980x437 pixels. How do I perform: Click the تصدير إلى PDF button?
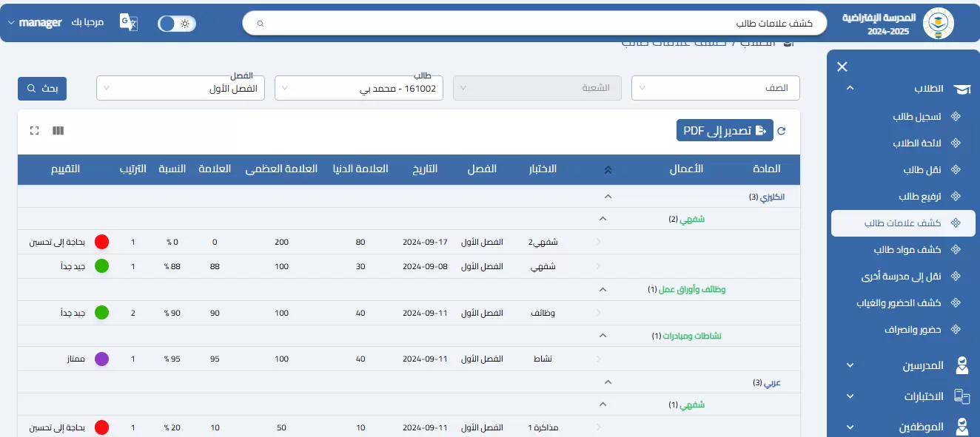tap(725, 131)
